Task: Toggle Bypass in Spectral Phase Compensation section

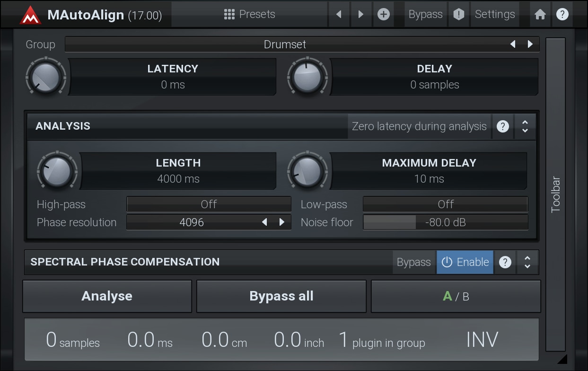Action: pyautogui.click(x=413, y=262)
